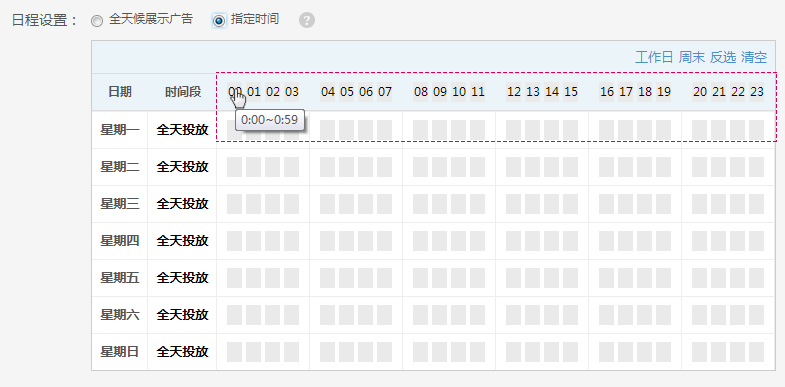
Task: Select hour column 02 header
Action: click(x=272, y=92)
